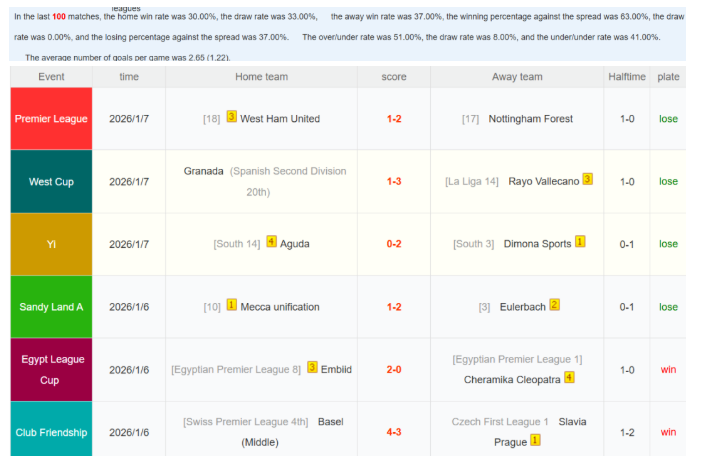
Task: Click yellow card badge before Aguda
Action: pyautogui.click(x=271, y=242)
